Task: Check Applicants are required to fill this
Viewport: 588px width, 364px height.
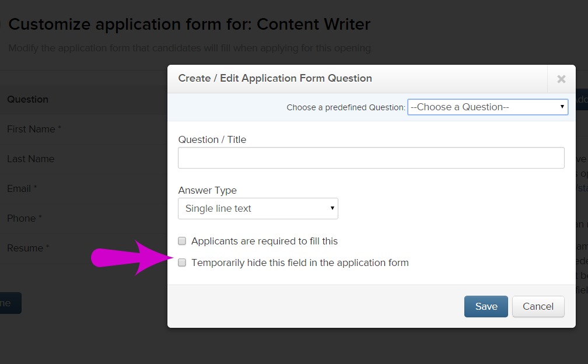Action: coord(182,241)
